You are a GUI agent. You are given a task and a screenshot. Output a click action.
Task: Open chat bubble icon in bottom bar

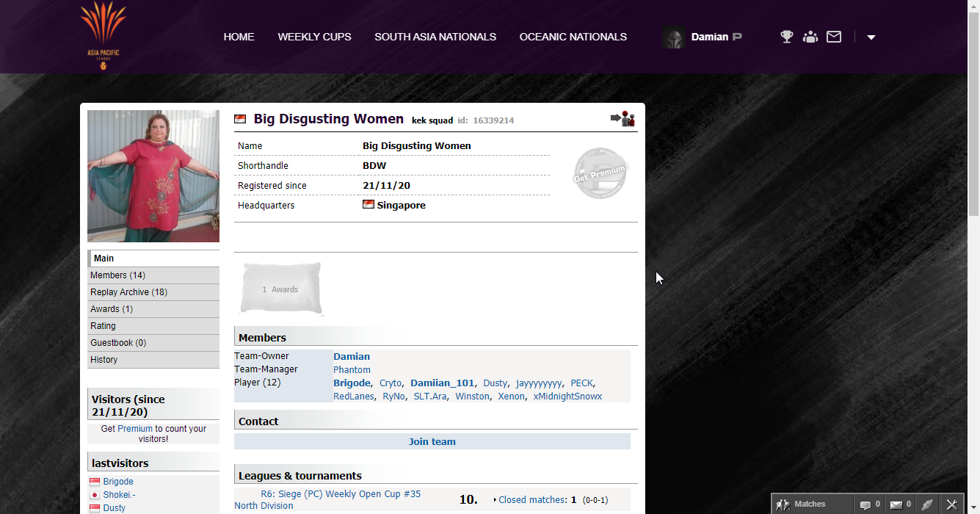coord(865,504)
